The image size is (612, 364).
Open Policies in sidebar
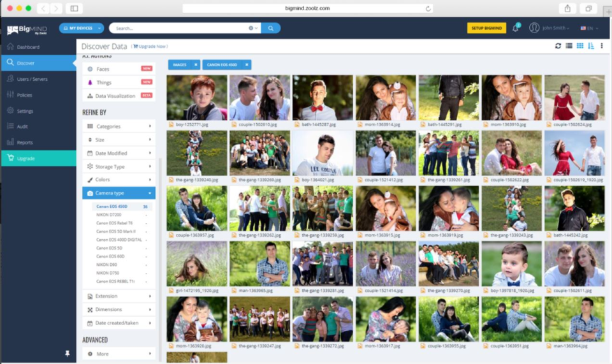coord(39,95)
